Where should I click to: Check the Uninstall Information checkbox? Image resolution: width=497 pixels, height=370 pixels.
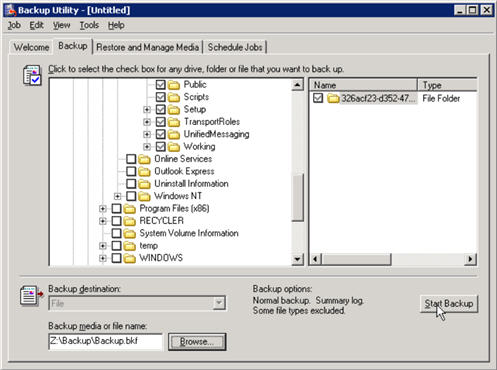click(131, 184)
